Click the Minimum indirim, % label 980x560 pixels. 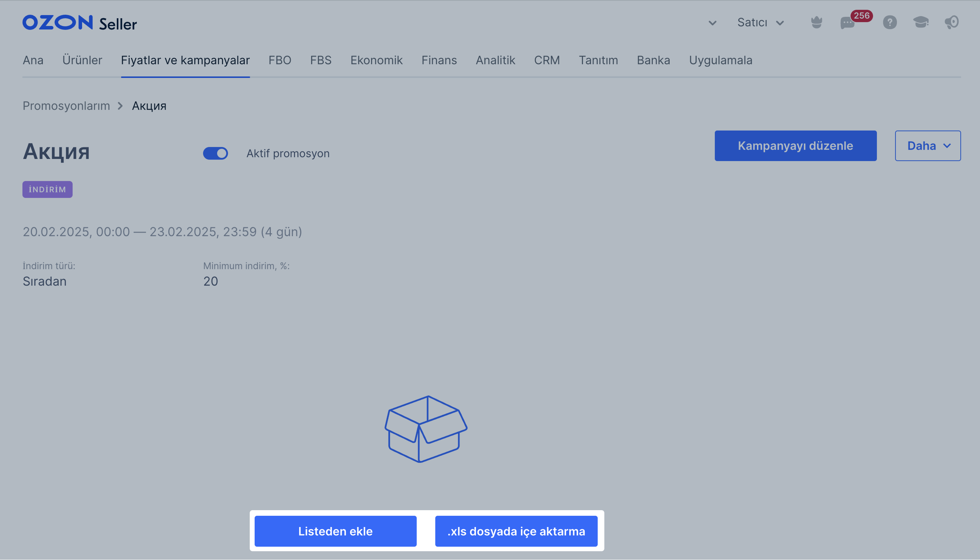click(x=247, y=266)
